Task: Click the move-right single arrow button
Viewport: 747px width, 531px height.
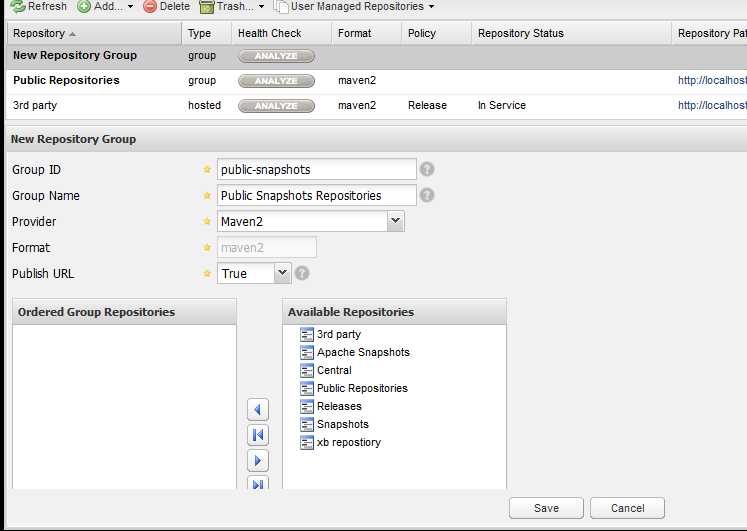Action: [x=258, y=461]
